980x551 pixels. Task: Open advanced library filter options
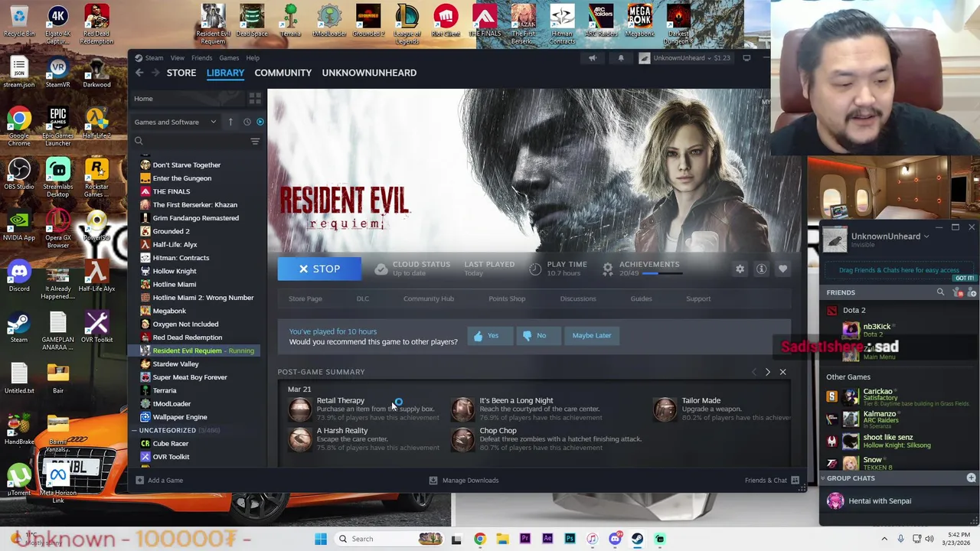click(x=255, y=141)
